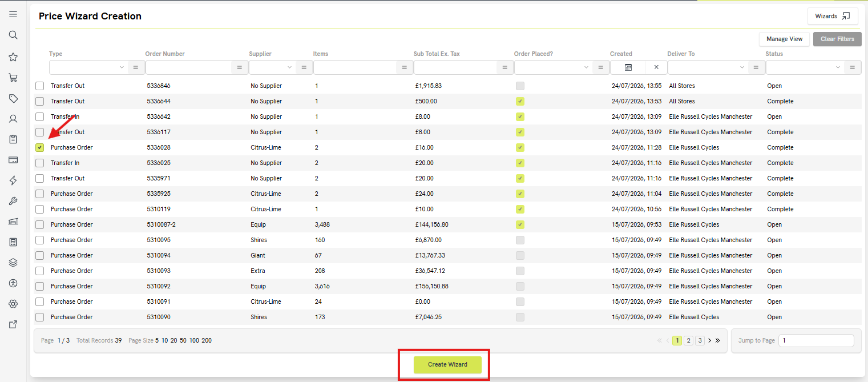
Task: Click equals operator beside Order Number filter
Action: pos(240,67)
